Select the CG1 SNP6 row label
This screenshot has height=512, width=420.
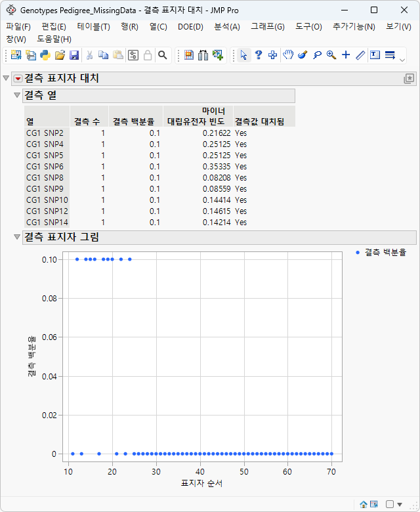coord(45,167)
